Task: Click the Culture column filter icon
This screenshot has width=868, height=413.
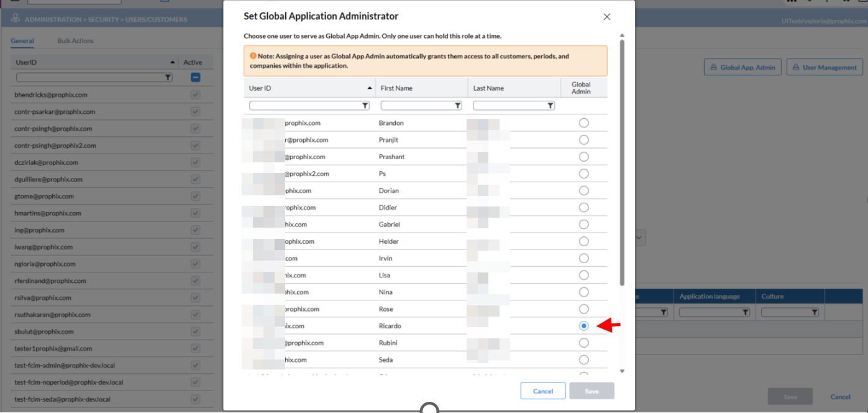Action: [815, 312]
